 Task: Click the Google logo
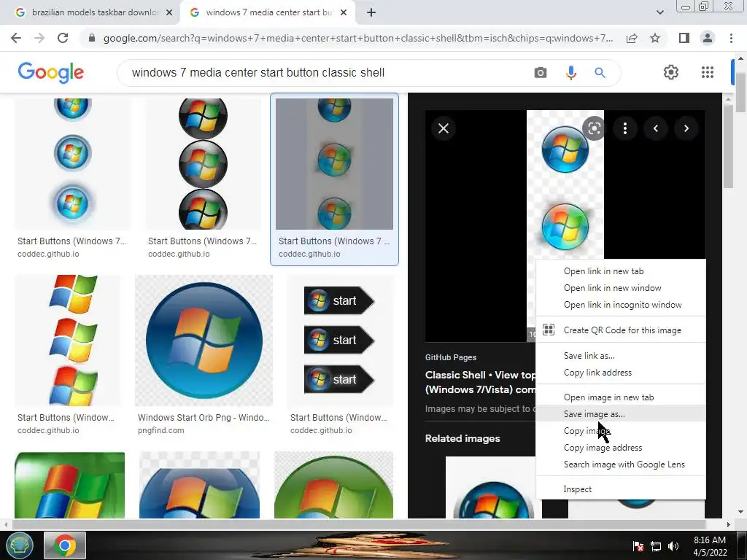coord(51,72)
